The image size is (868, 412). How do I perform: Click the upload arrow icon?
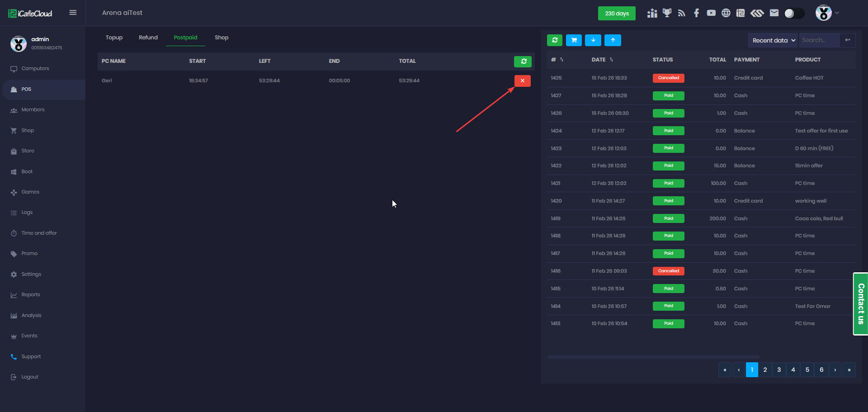[x=613, y=40]
